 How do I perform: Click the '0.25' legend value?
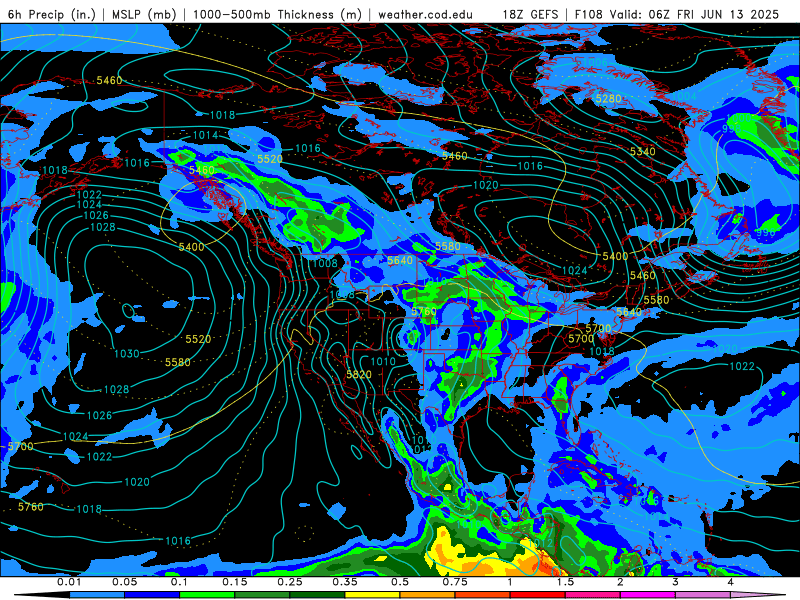[x=290, y=582]
